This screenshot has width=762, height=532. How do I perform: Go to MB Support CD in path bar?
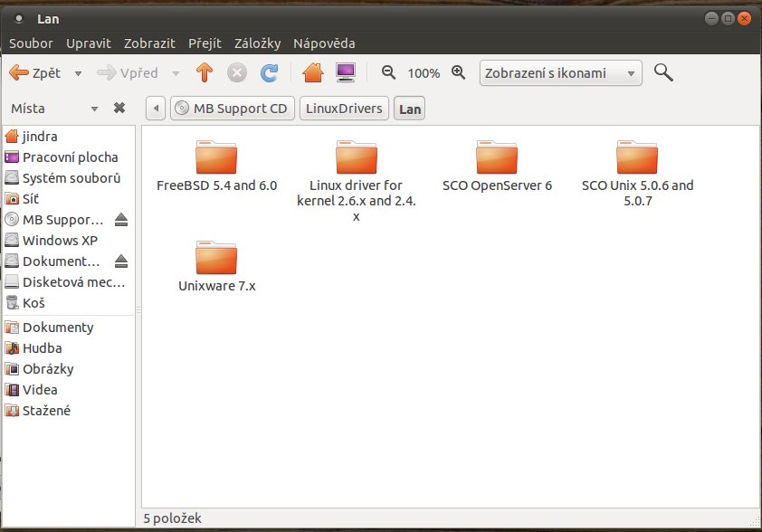[x=233, y=109]
